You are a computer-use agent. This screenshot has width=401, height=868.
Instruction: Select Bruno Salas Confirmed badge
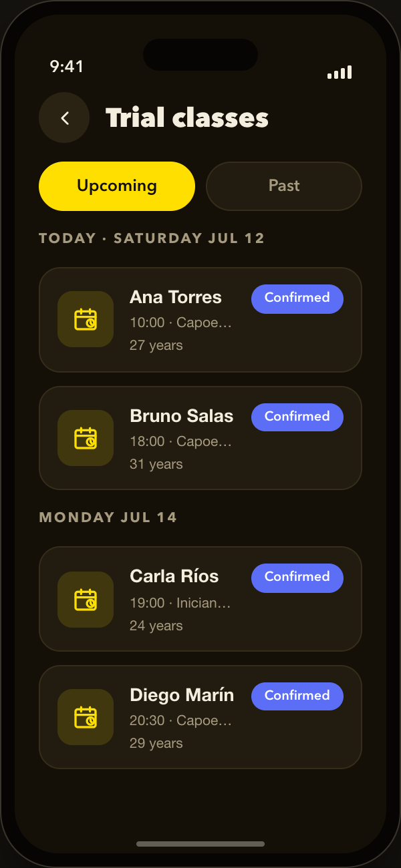tap(297, 417)
